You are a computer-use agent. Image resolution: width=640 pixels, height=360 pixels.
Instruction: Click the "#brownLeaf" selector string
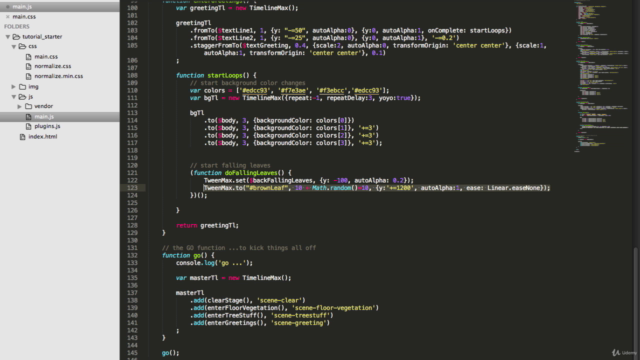[x=267, y=188]
